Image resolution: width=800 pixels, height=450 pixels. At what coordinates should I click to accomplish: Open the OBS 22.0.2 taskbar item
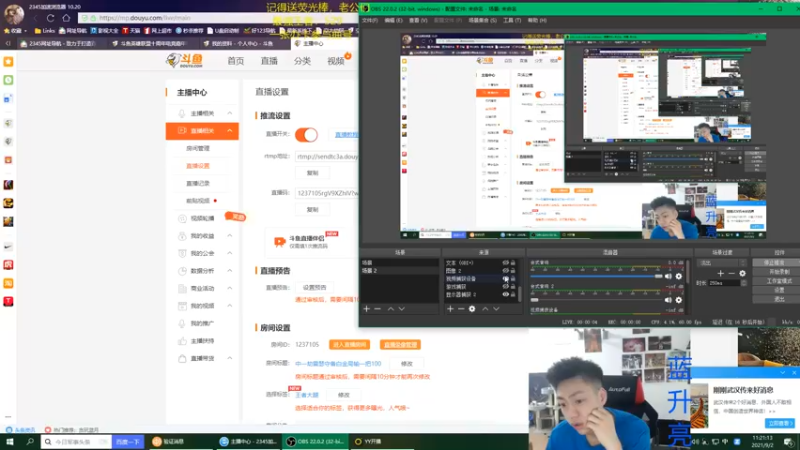point(315,441)
